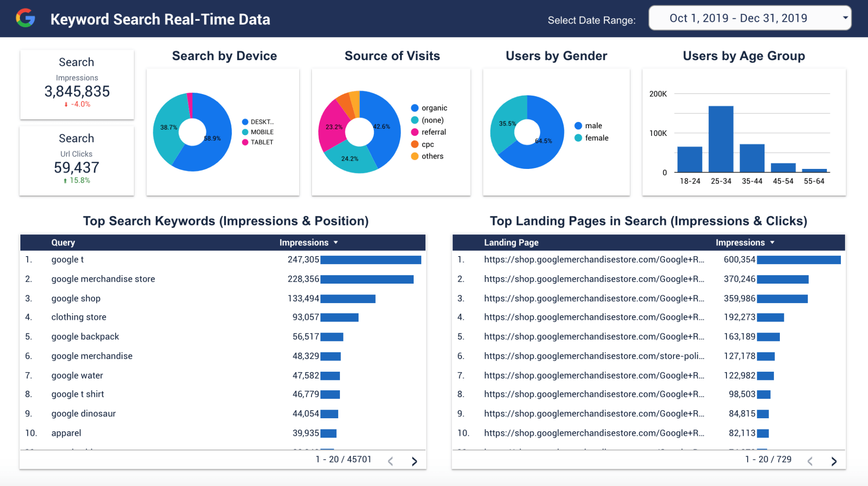This screenshot has height=486, width=868.
Task: Select the 'google backpack' query row
Action: point(223,336)
